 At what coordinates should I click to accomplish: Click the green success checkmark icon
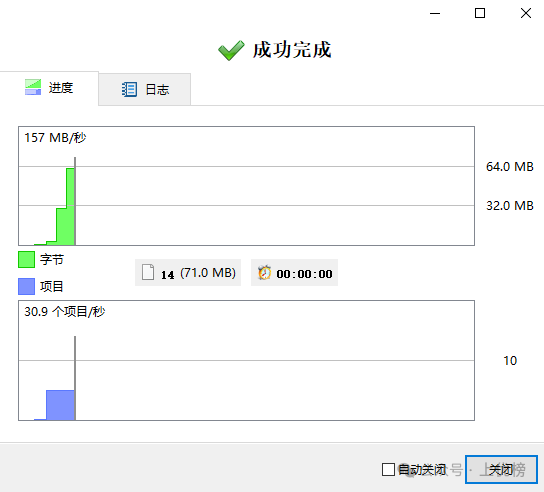pyautogui.click(x=231, y=50)
